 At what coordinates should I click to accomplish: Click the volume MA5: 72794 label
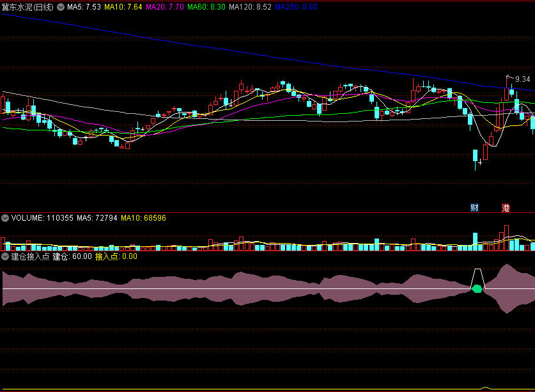tap(97, 218)
